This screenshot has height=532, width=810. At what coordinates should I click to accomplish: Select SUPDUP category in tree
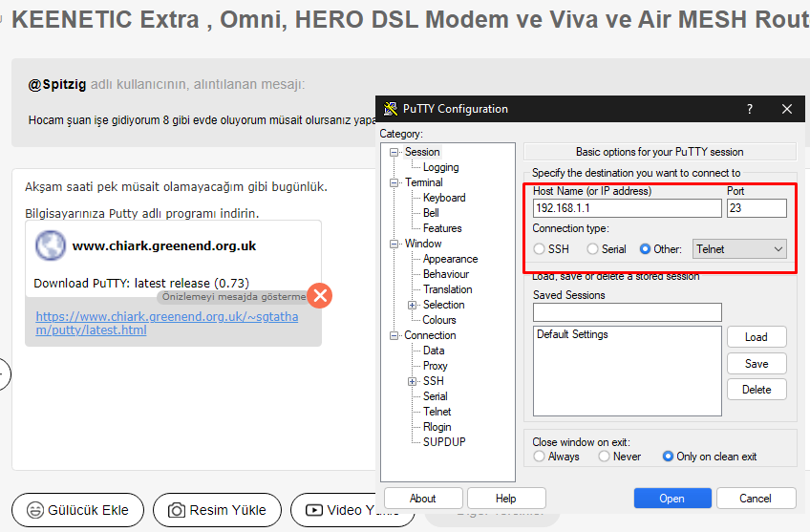tap(444, 442)
